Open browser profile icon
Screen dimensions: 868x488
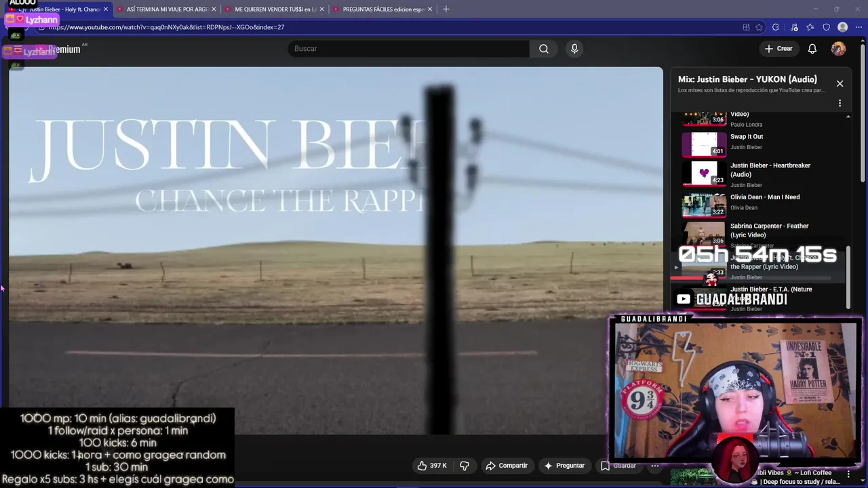[843, 27]
